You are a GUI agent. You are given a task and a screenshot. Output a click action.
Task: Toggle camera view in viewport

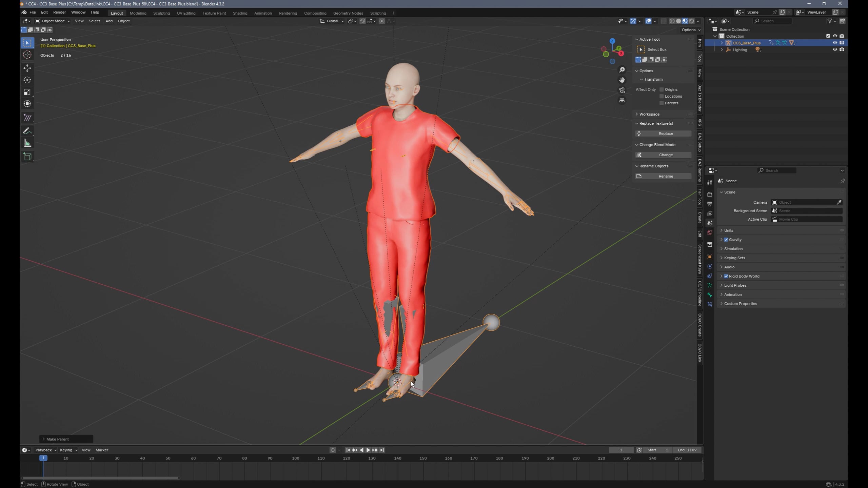pos(622,90)
